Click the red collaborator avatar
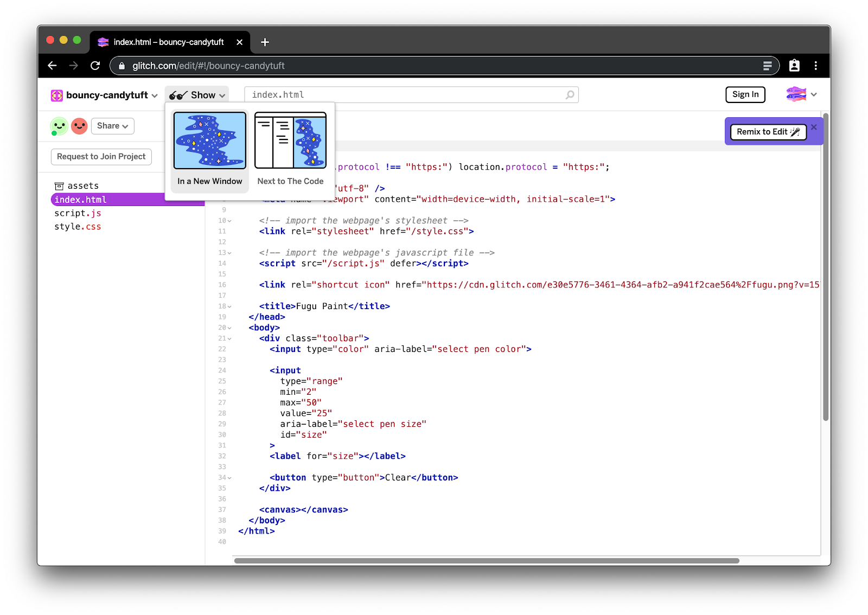 tap(79, 126)
